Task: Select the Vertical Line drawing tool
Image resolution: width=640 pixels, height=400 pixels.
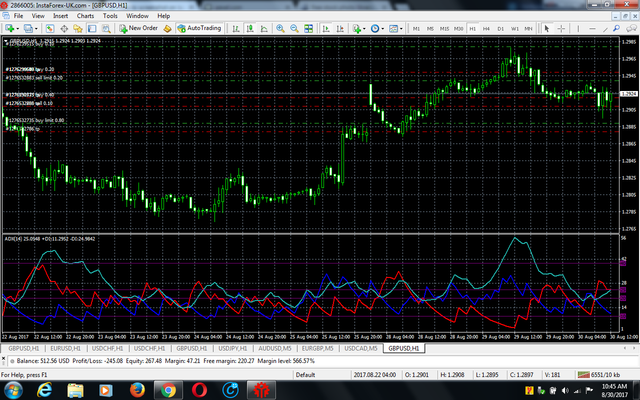Action: [x=578, y=29]
